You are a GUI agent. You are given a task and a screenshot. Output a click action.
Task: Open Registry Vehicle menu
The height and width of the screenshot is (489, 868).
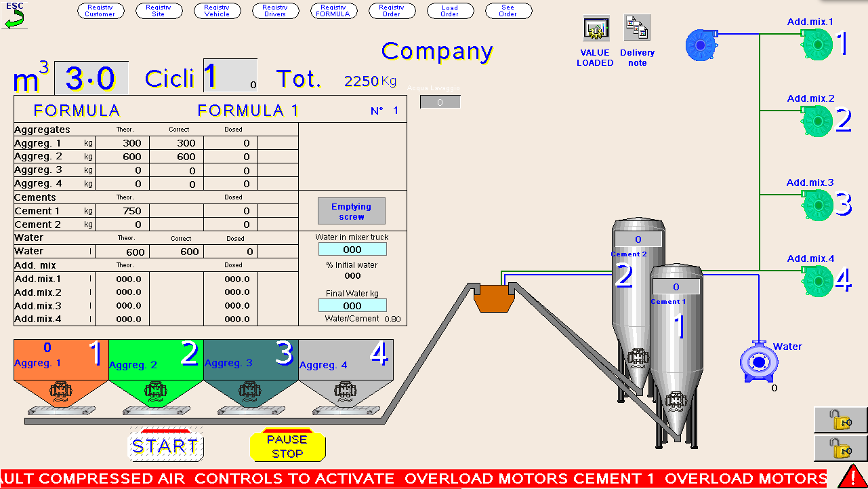click(x=217, y=11)
